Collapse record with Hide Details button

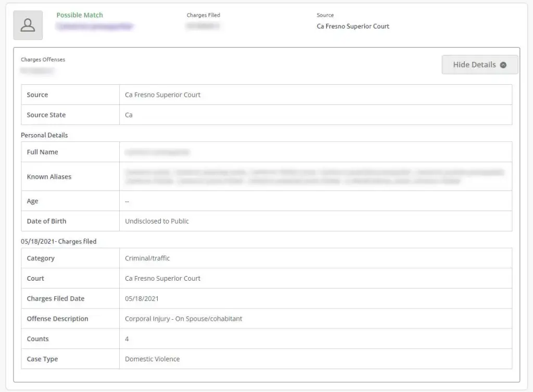pyautogui.click(x=479, y=65)
